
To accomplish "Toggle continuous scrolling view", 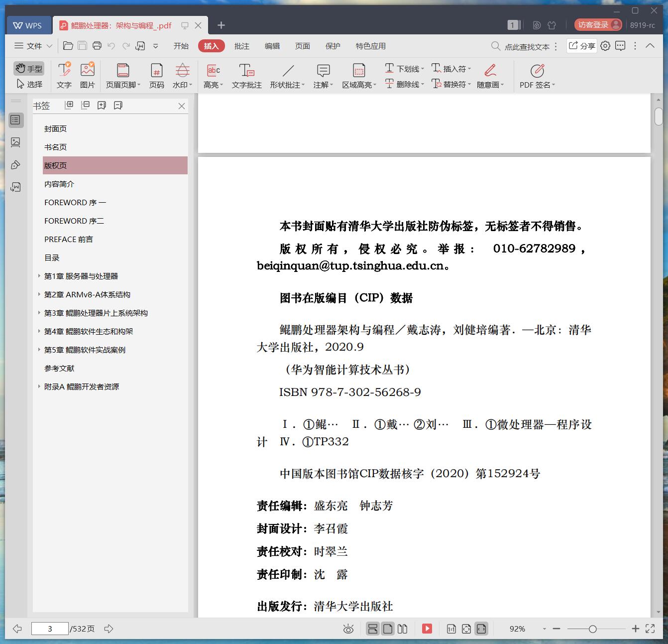I will point(373,629).
